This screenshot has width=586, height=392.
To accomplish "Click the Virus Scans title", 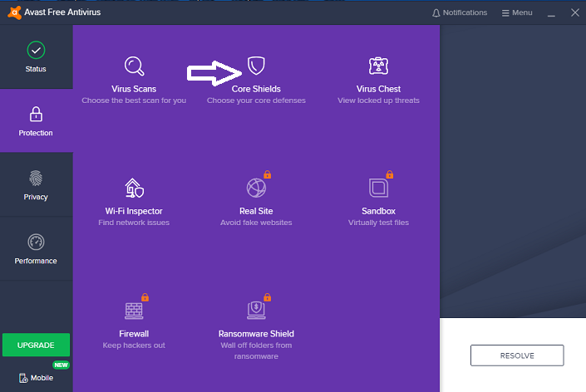I will (134, 89).
